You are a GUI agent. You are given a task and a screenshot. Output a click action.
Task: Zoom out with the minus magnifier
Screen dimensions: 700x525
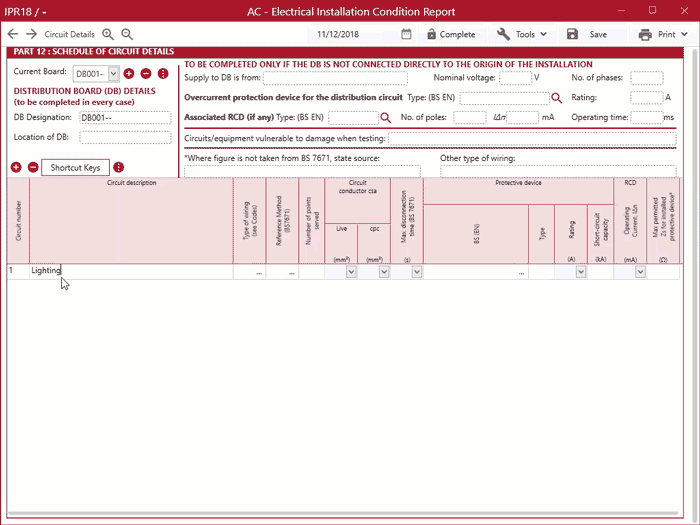click(x=127, y=34)
